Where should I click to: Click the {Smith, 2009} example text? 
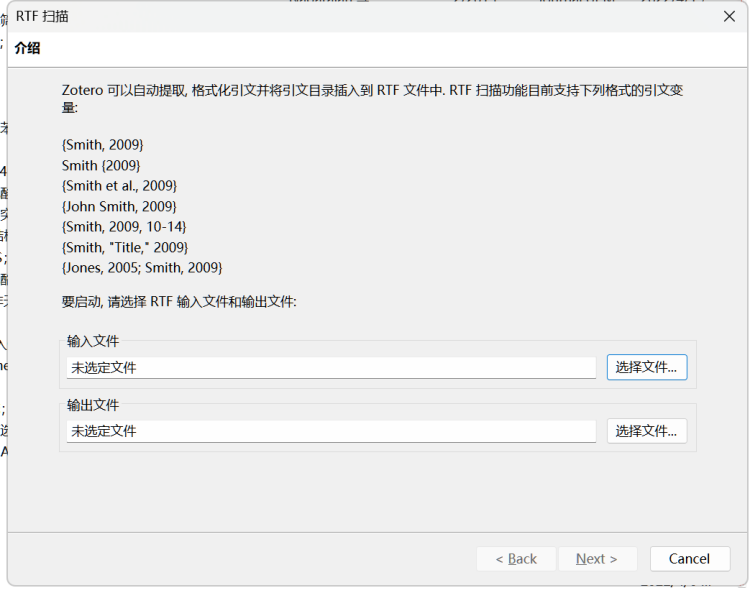103,146
